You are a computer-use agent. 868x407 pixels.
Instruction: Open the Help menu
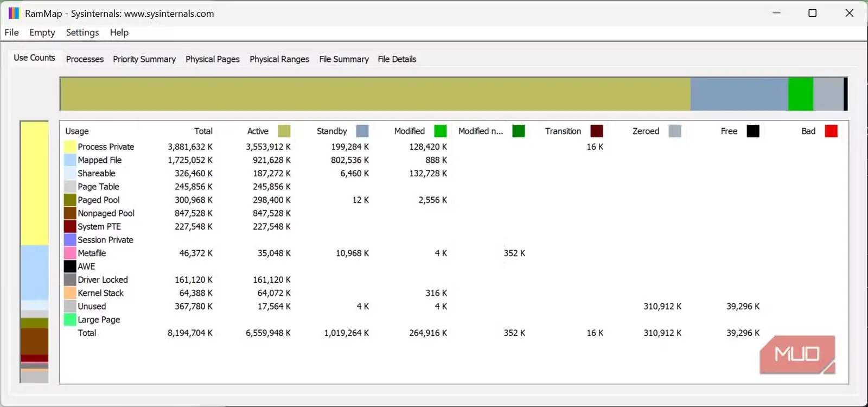coord(119,33)
